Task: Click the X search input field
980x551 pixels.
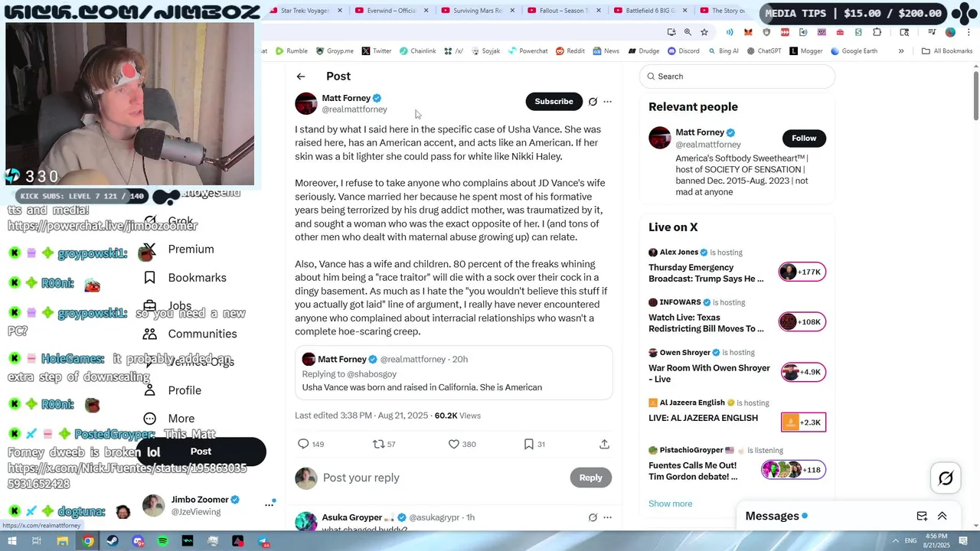Action: [737, 77]
